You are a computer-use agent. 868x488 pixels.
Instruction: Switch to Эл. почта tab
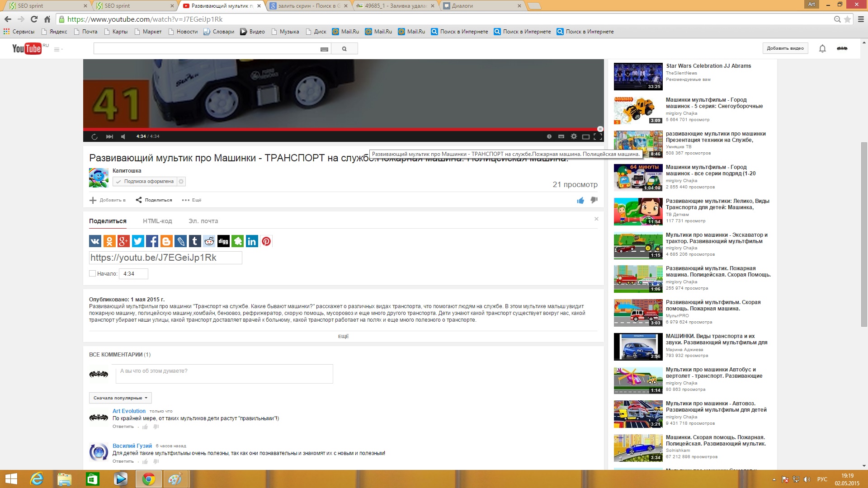pos(203,221)
